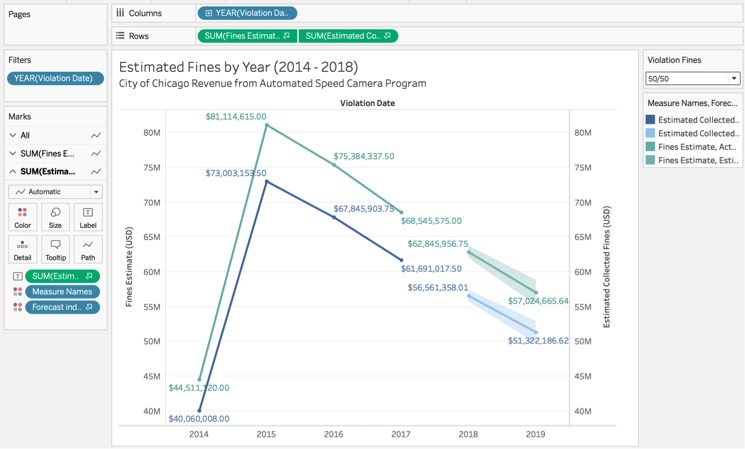
Task: Click the color icon beside Measure Names pill
Action: click(17, 292)
